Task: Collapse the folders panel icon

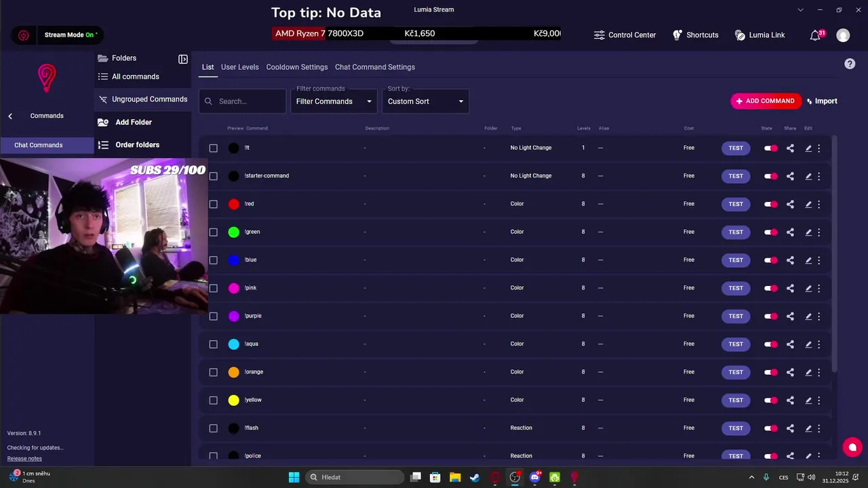Action: coord(183,59)
